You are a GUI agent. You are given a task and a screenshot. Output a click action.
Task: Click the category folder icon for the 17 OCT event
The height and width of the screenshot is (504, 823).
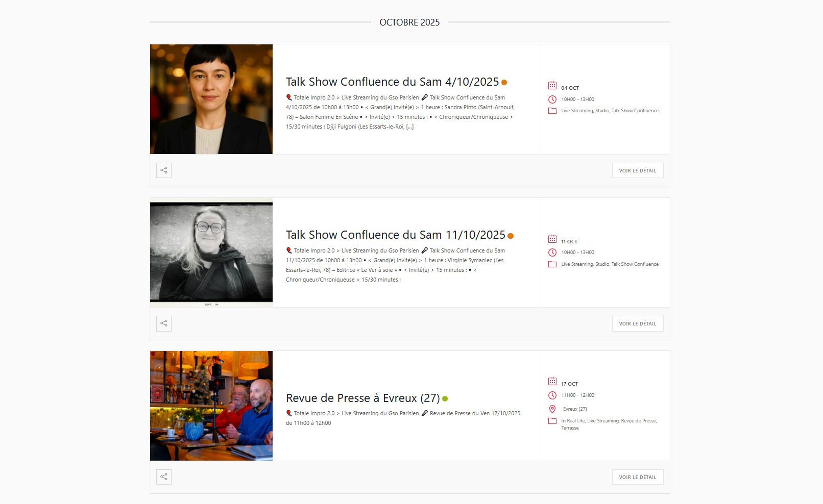coord(552,421)
